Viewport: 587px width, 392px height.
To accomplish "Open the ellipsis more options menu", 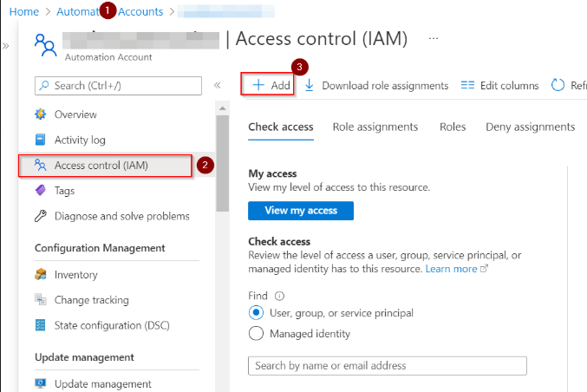I will [x=434, y=39].
